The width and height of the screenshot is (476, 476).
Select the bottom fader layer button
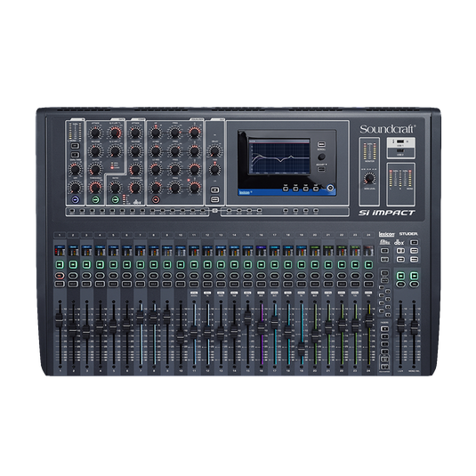pyautogui.click(x=384, y=367)
